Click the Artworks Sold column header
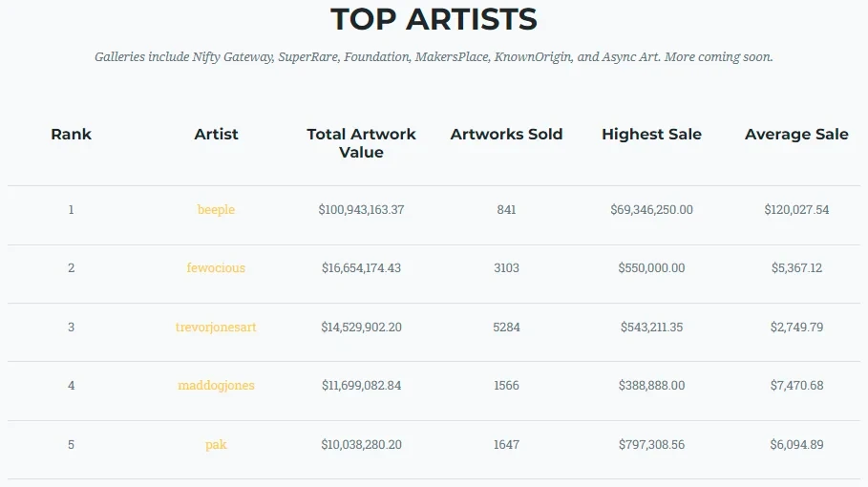This screenshot has height=487, width=868. pos(506,135)
